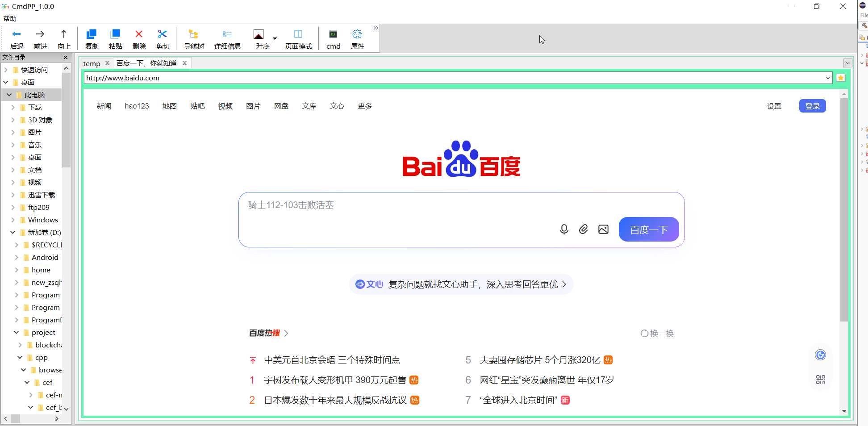Open Baidu 设置 settings
The width and height of the screenshot is (868, 426).
[x=774, y=106]
